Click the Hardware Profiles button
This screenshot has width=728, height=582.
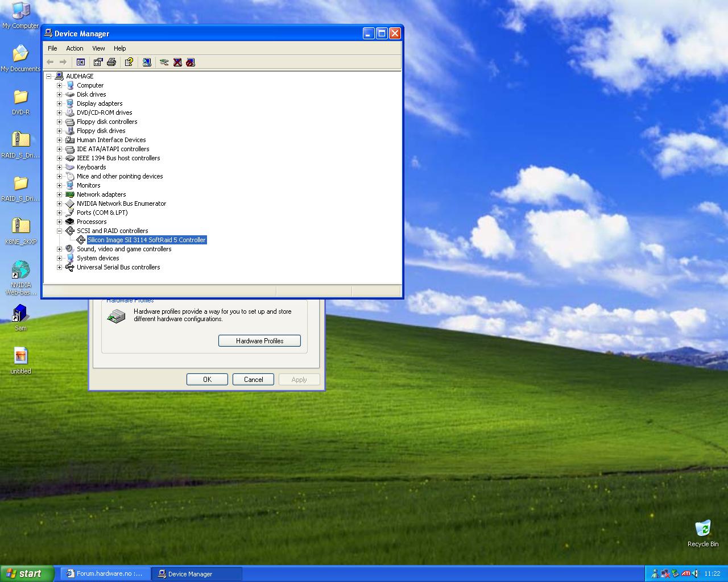click(259, 341)
